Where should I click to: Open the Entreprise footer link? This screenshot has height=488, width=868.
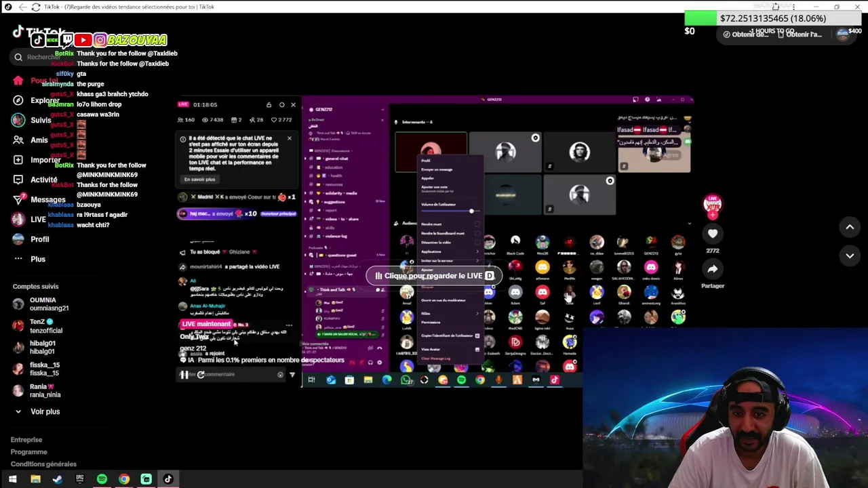(x=26, y=440)
